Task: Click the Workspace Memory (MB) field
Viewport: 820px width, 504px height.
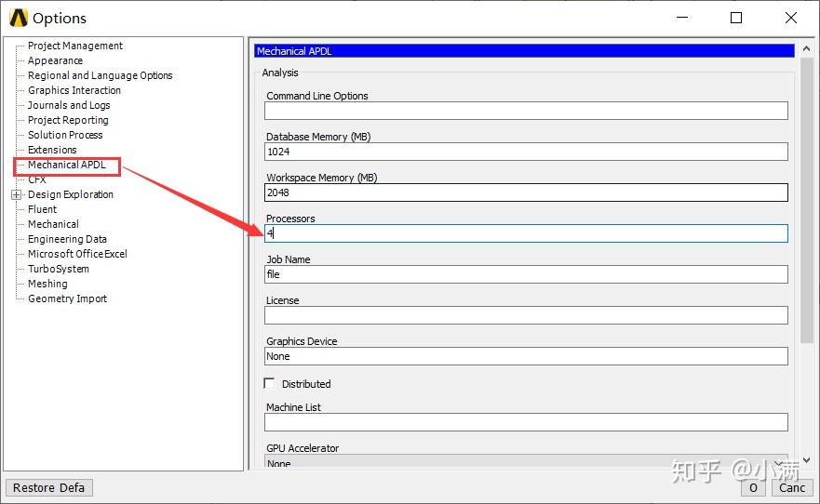Action: [526, 192]
